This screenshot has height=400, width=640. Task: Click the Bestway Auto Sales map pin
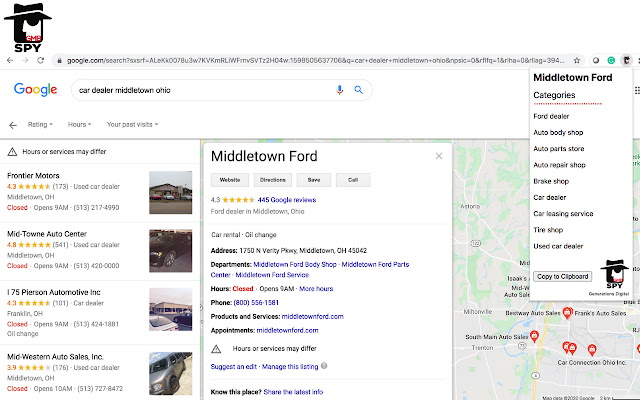point(567,313)
